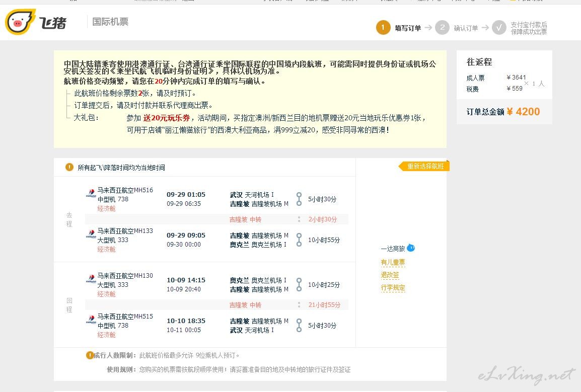Click the 2小时30分 layover duration
Image resolution: width=581 pixels, height=392 pixels.
323,219
